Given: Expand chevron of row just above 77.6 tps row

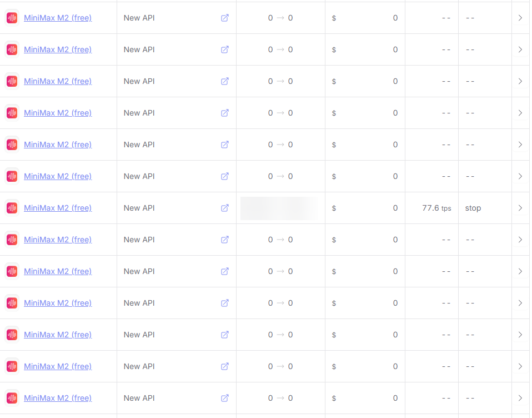Looking at the screenshot, I should click(520, 176).
